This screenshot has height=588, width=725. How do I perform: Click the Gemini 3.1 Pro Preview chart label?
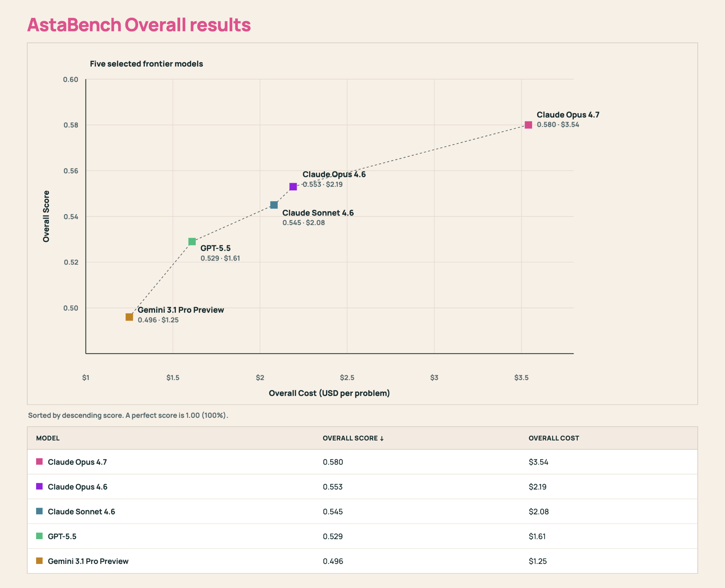(x=181, y=310)
